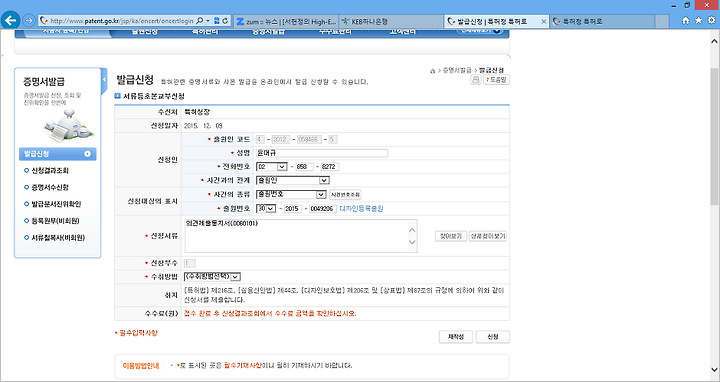Click the print icon next to 도움말
The width and height of the screenshot is (720, 382).
tap(476, 80)
